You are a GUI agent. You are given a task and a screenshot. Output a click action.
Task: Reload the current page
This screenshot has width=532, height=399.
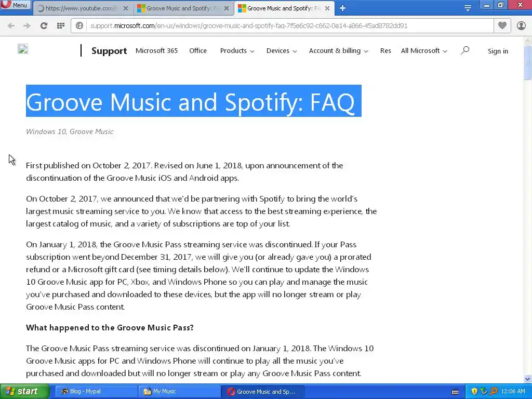(44, 26)
